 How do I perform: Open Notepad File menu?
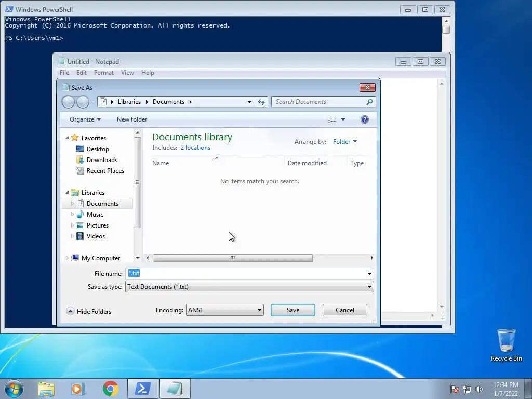(x=64, y=73)
